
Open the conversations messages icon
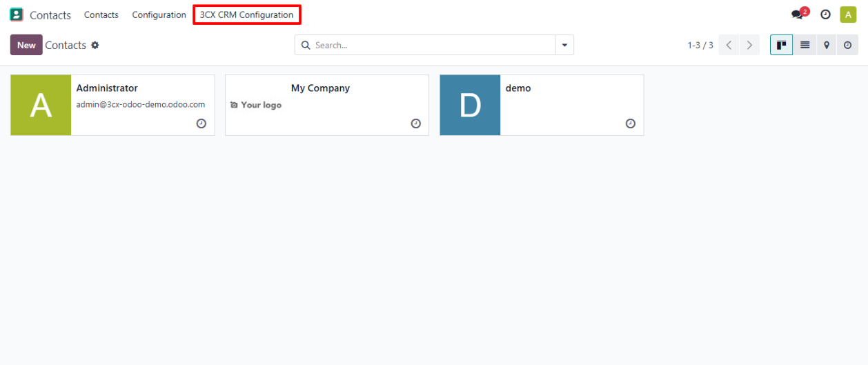pos(798,14)
